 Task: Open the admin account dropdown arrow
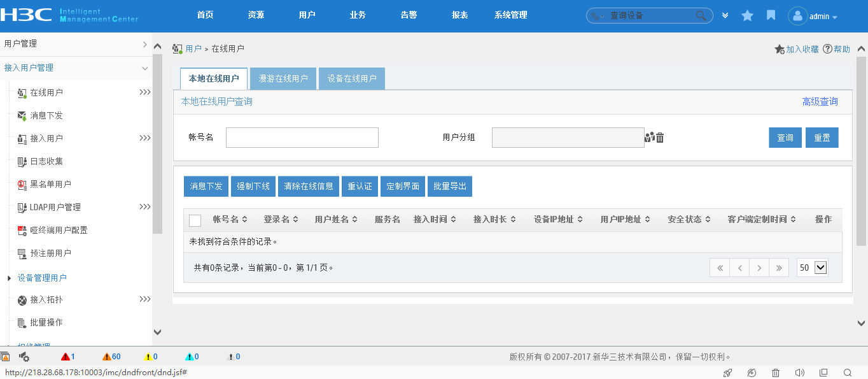[x=834, y=17]
